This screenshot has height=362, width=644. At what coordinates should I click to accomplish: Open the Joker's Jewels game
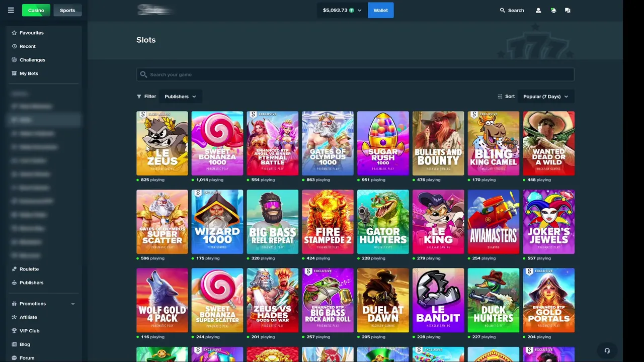[x=548, y=222]
